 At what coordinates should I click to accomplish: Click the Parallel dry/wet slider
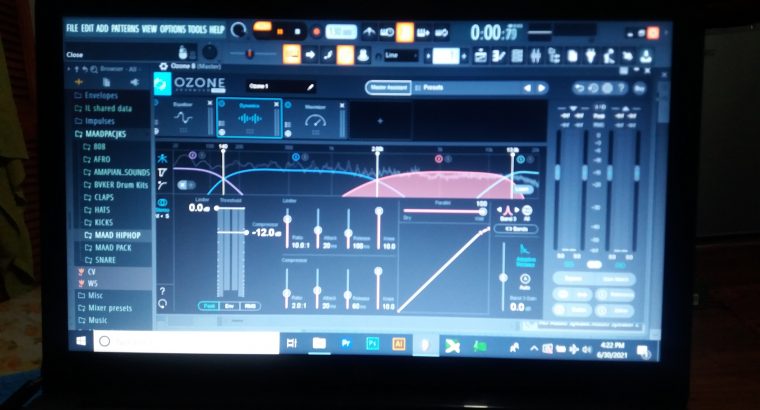[444, 211]
